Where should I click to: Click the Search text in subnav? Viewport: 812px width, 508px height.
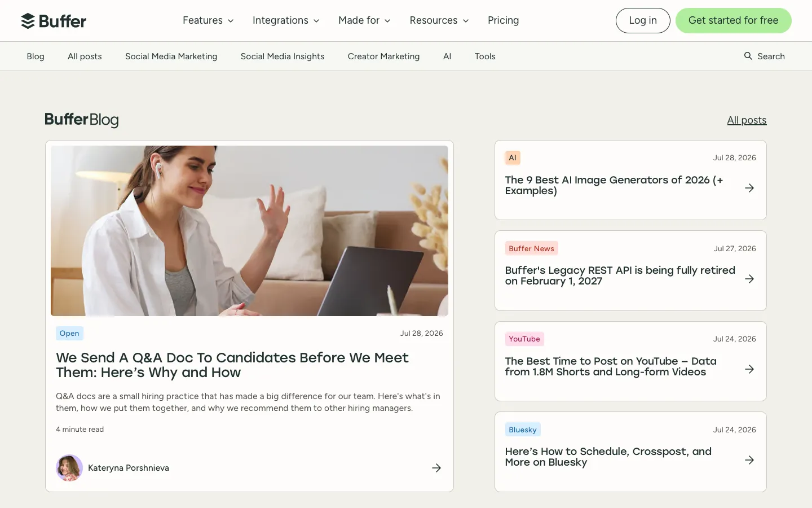click(771, 56)
